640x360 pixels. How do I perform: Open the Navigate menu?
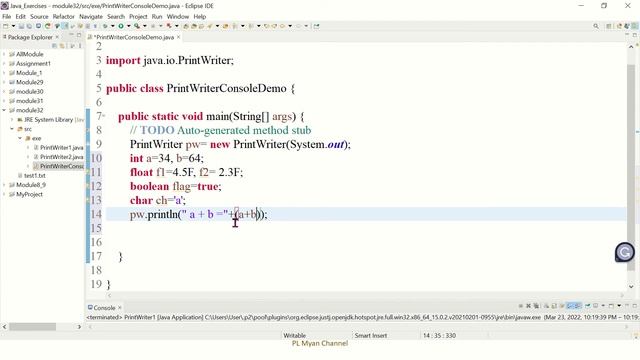(x=91, y=17)
